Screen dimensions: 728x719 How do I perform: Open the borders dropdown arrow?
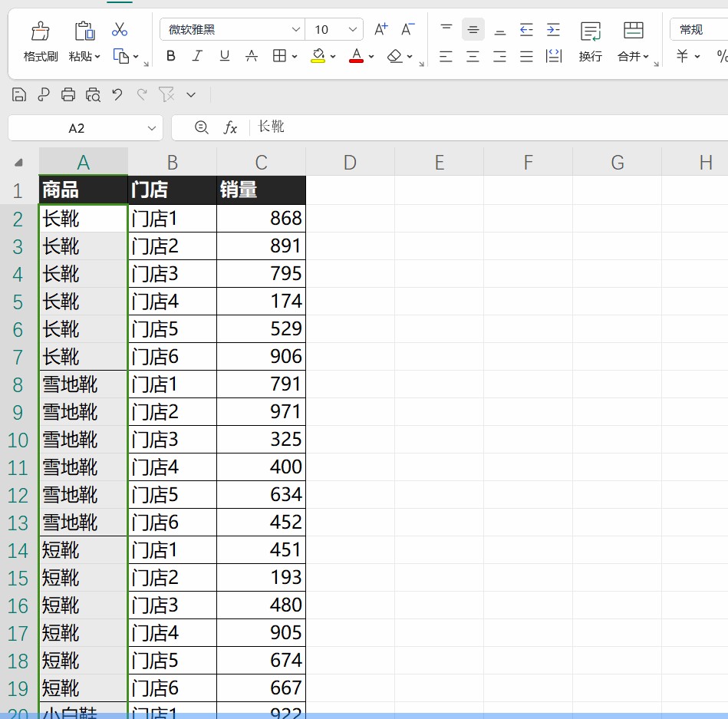[x=295, y=57]
